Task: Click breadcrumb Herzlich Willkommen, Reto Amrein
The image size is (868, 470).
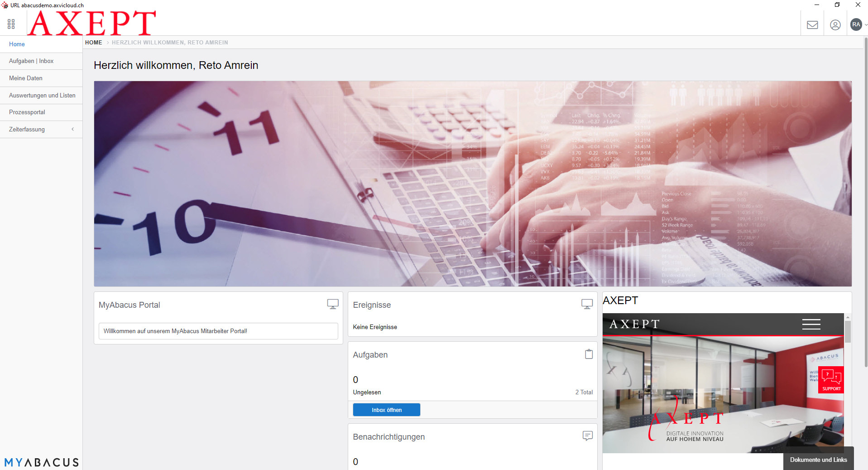Action: coord(170,43)
